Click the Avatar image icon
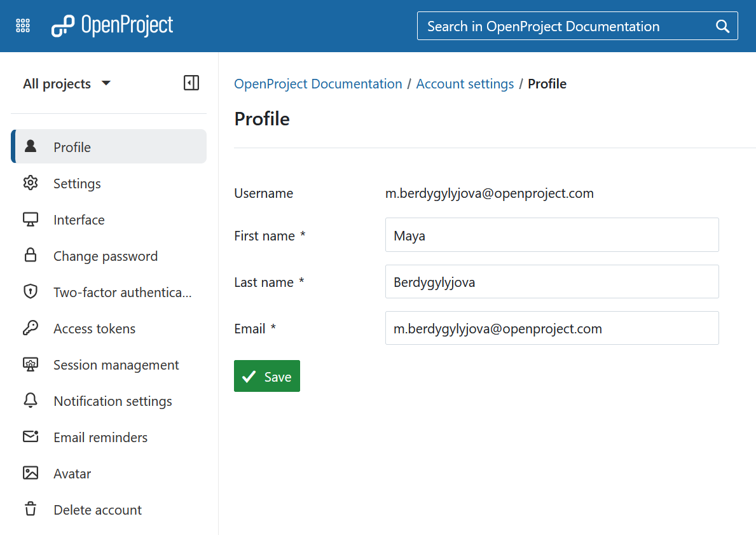This screenshot has height=535, width=756. [x=31, y=473]
